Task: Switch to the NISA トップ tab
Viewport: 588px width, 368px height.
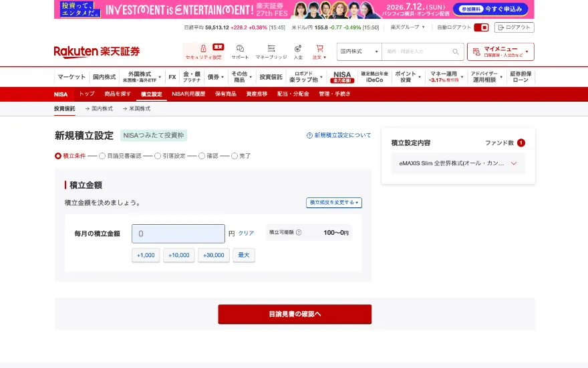Action: pos(87,94)
